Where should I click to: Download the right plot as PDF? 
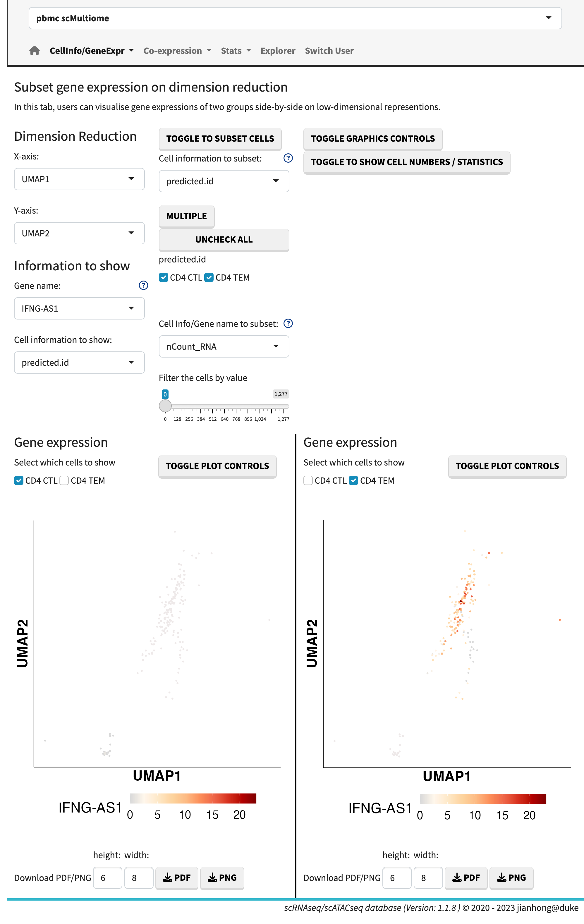(x=466, y=878)
